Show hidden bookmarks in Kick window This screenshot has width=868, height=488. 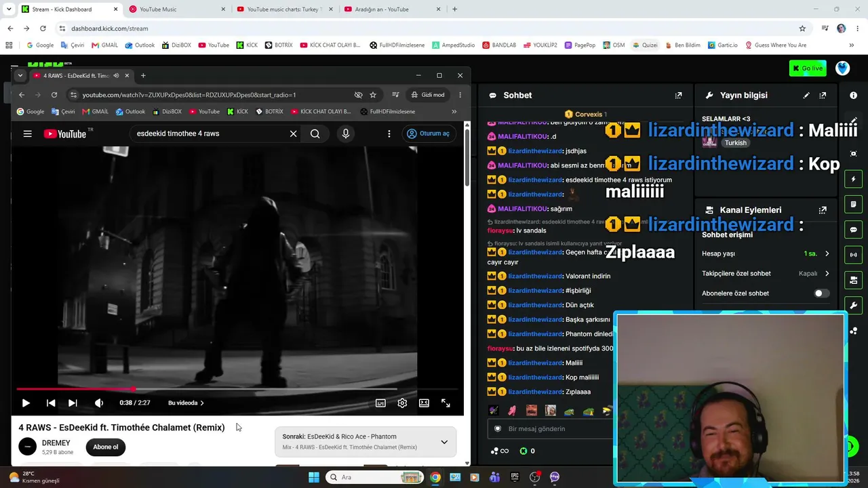pyautogui.click(x=852, y=45)
